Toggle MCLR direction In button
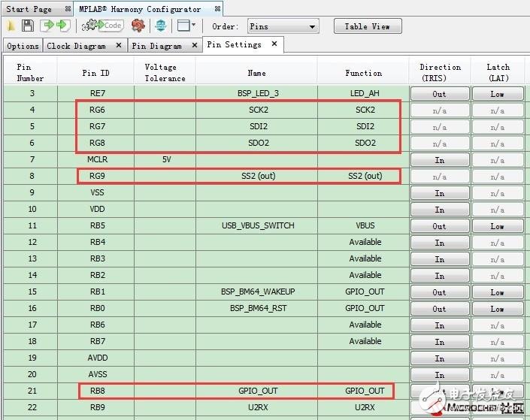530x420 pixels. pos(439,160)
